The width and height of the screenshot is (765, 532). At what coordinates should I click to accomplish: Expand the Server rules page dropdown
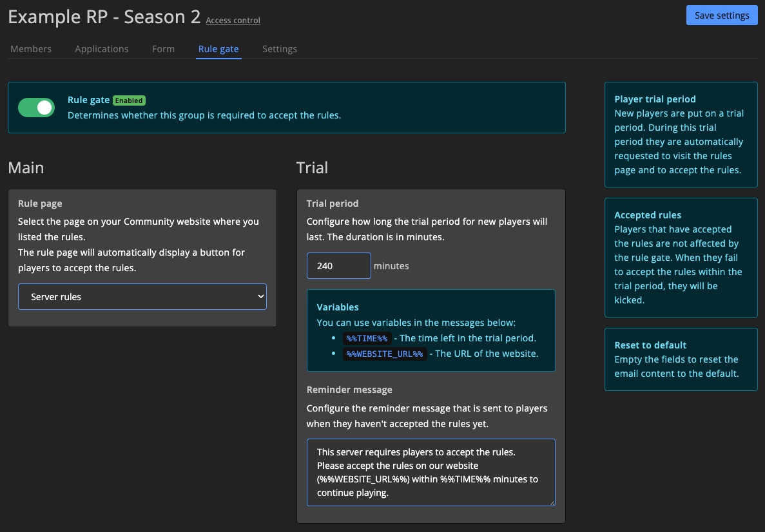(x=142, y=297)
